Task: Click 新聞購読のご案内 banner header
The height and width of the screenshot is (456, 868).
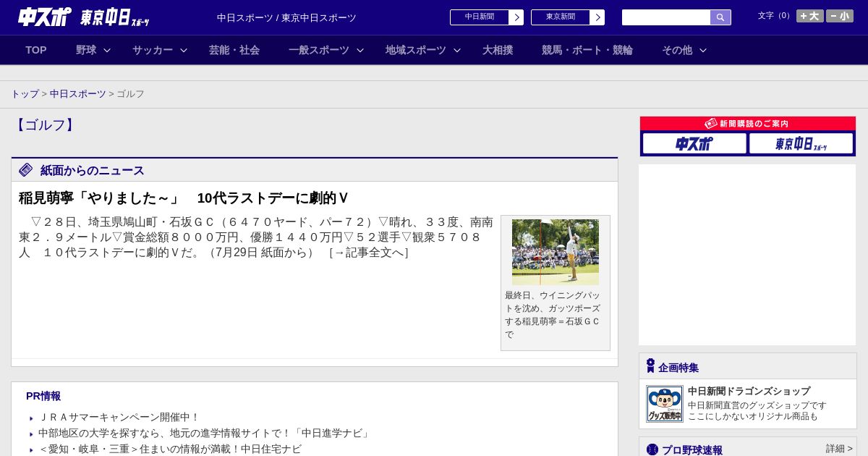Action: [x=748, y=124]
